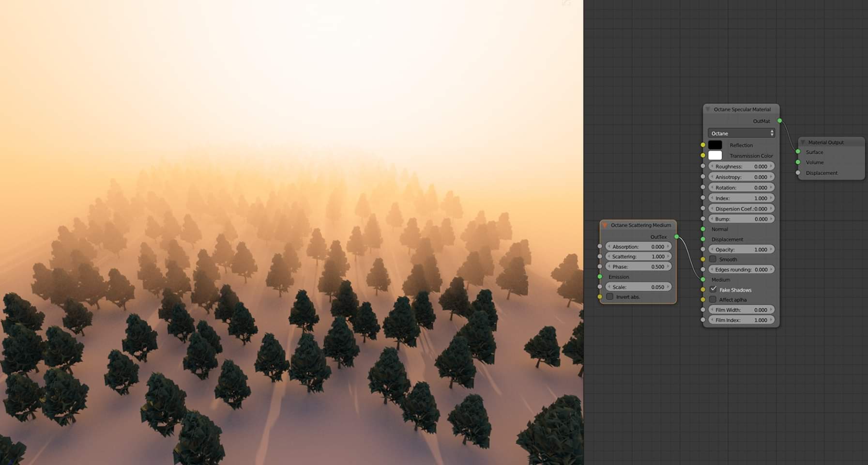
Task: Collapse the Octane Scattering Medium node
Action: tap(605, 225)
